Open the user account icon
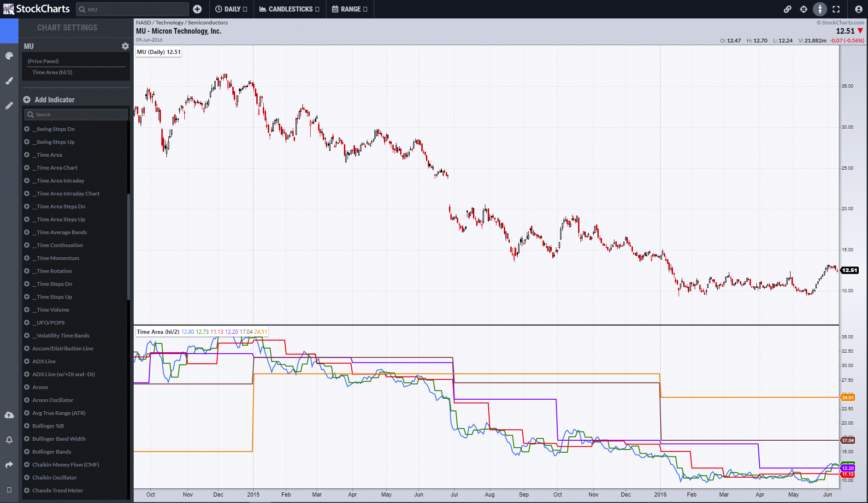868x503 pixels. (x=858, y=9)
